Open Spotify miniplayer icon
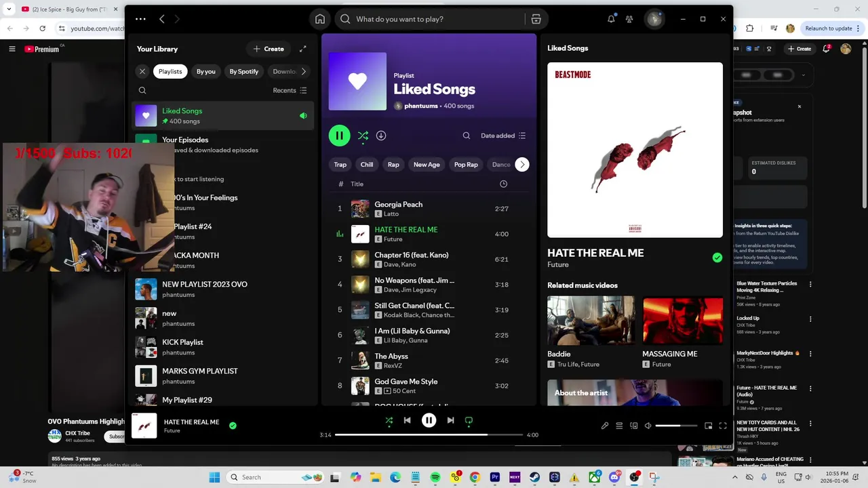This screenshot has width=868, height=488. coord(709,426)
